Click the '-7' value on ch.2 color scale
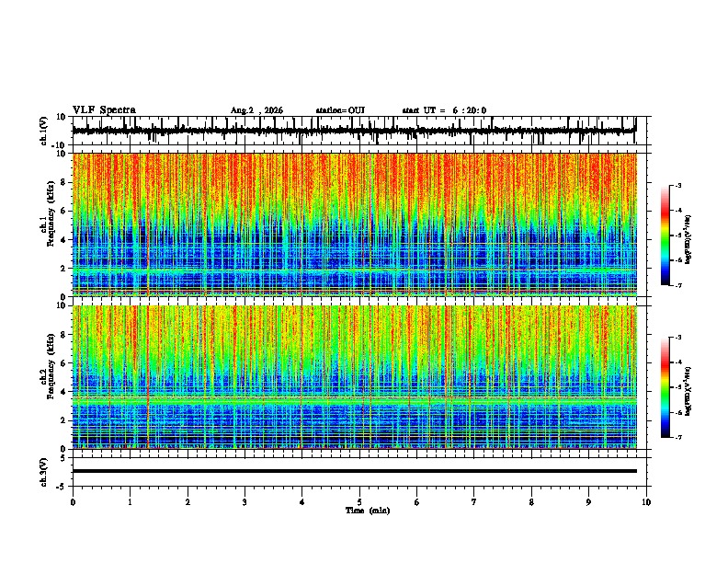 678,437
